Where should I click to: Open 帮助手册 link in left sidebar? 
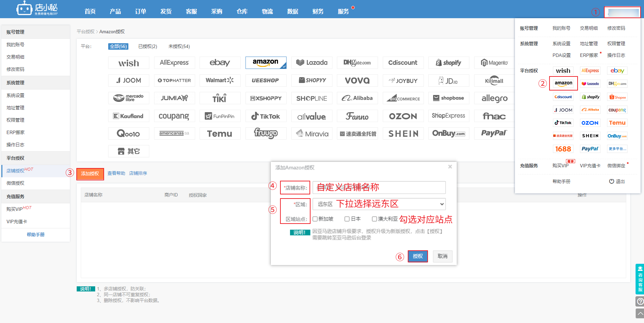(x=36, y=235)
